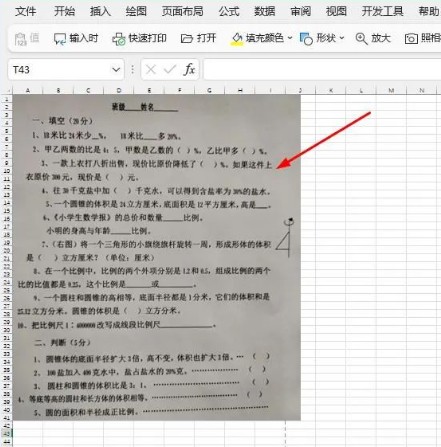This screenshot has width=441, height=447.
Task: Click the 输入时 input icon
Action: tap(60, 39)
